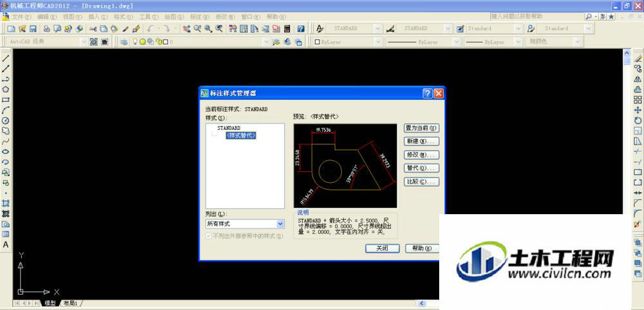The image size is (644, 310).
Task: Click the Cut scissors icon
Action: 93,29
